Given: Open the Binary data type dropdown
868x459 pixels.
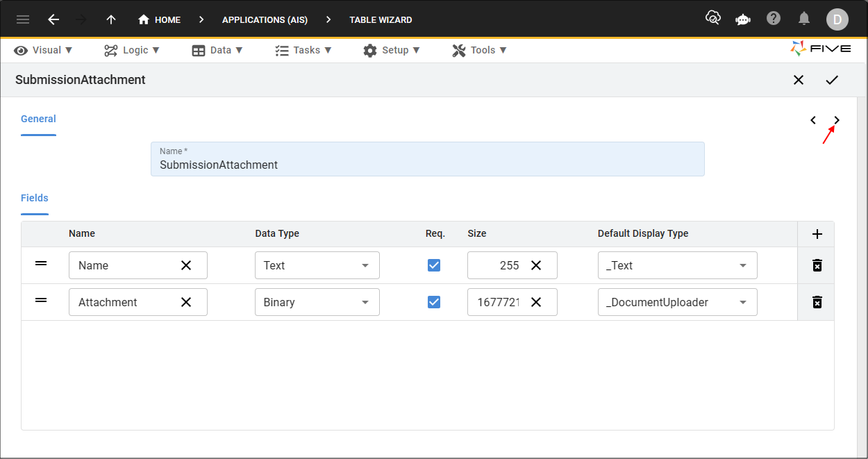Looking at the screenshot, I should [317, 302].
